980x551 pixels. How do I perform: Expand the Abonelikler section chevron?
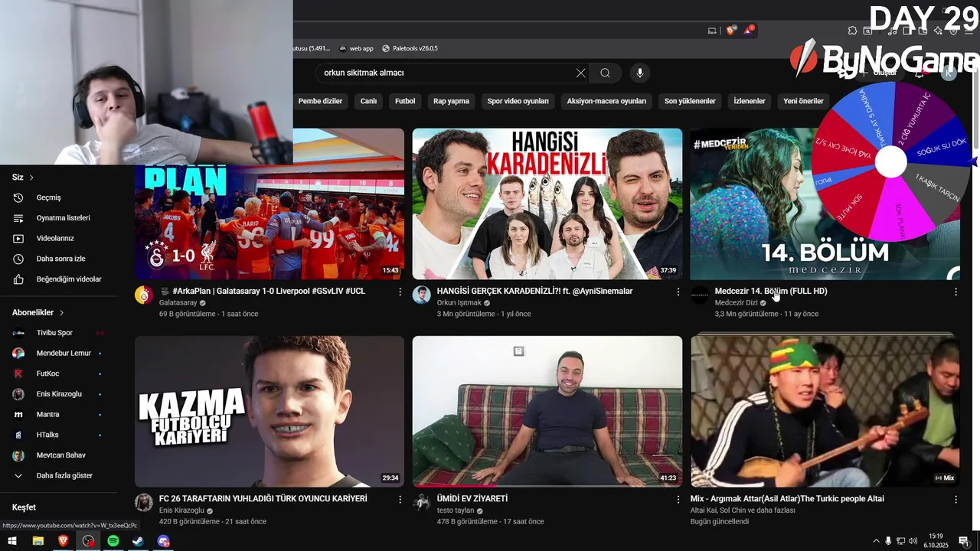(61, 312)
